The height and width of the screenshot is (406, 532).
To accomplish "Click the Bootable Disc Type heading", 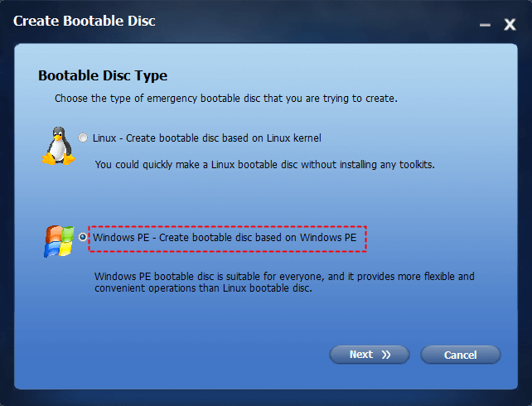I will coord(103,75).
